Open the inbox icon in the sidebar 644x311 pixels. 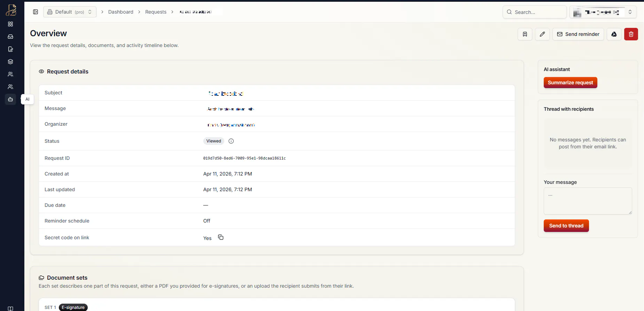10,37
